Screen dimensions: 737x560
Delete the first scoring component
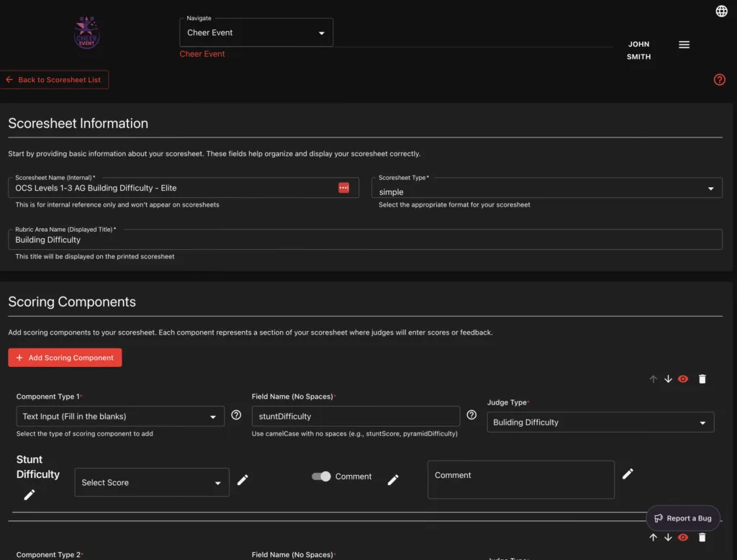click(x=702, y=379)
